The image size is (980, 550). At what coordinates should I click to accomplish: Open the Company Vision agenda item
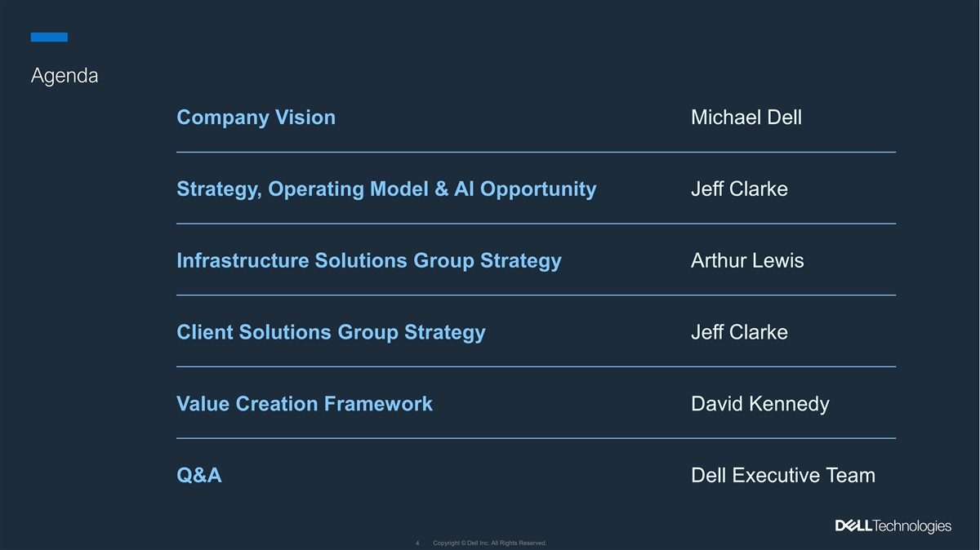(256, 118)
